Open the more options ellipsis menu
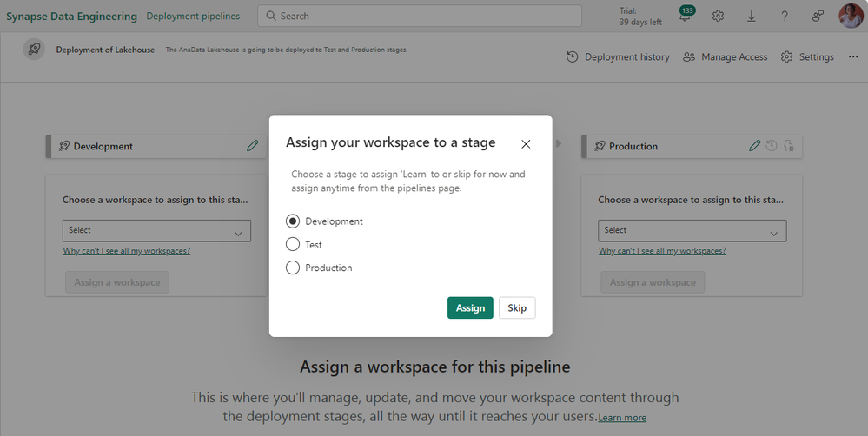The image size is (868, 436). click(x=853, y=56)
